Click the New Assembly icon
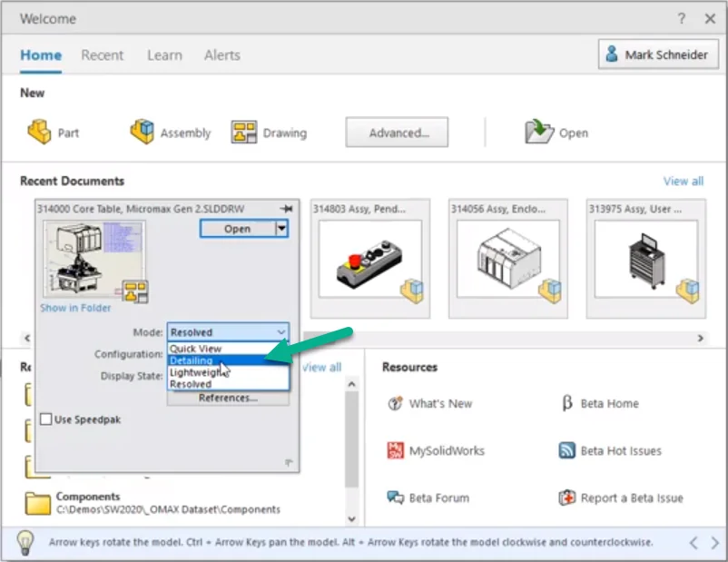Screen dimensions: 728x562 143,133
